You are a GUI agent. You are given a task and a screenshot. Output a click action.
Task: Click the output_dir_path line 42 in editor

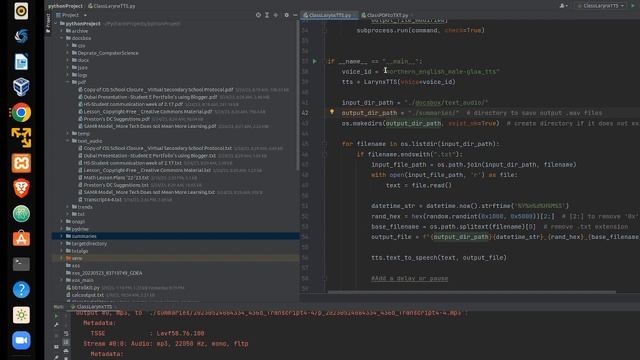(471, 113)
